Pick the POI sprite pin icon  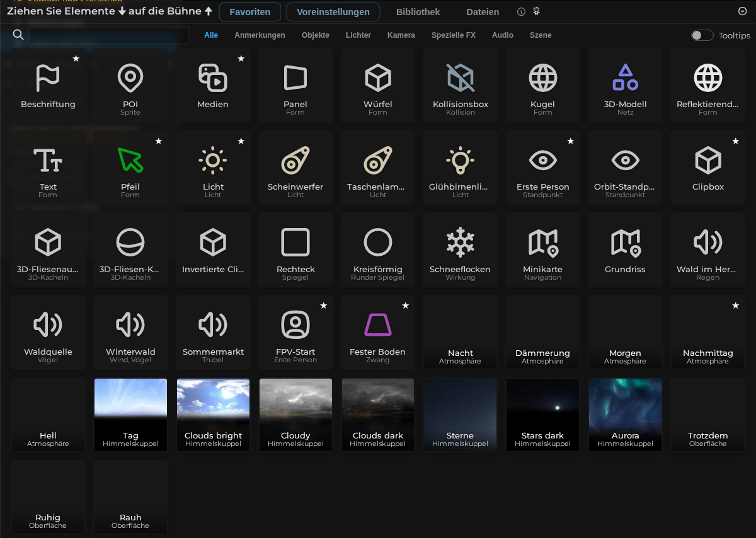[130, 78]
